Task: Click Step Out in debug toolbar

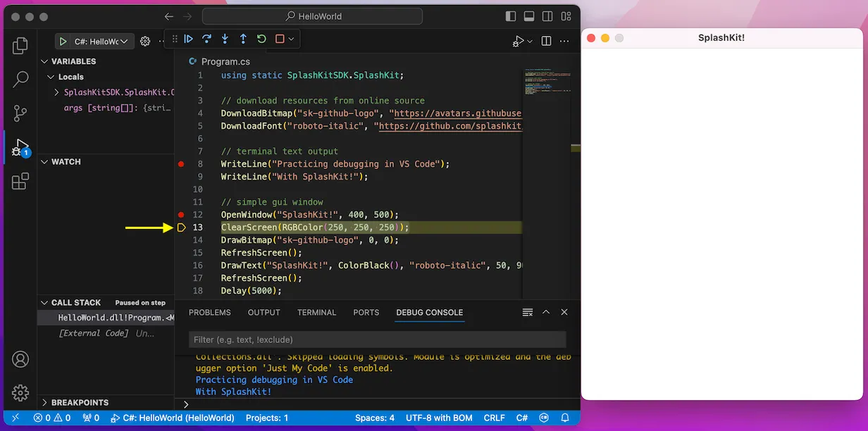Action: click(x=243, y=39)
